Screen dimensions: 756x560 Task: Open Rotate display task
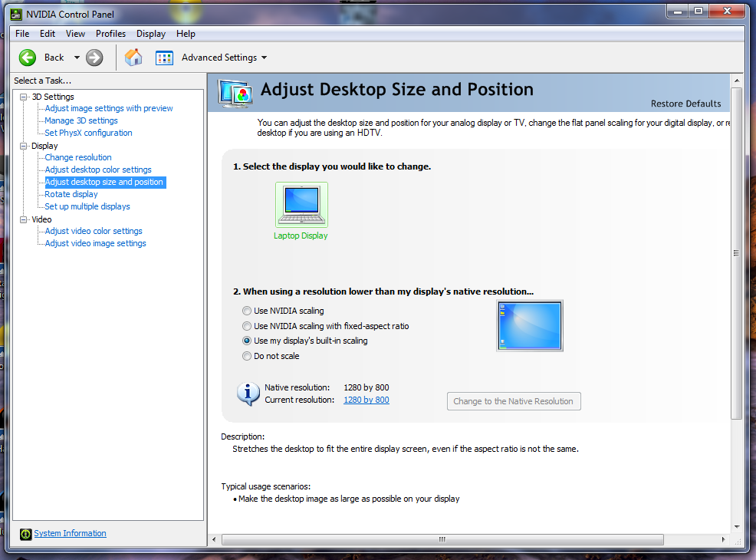pyautogui.click(x=71, y=194)
